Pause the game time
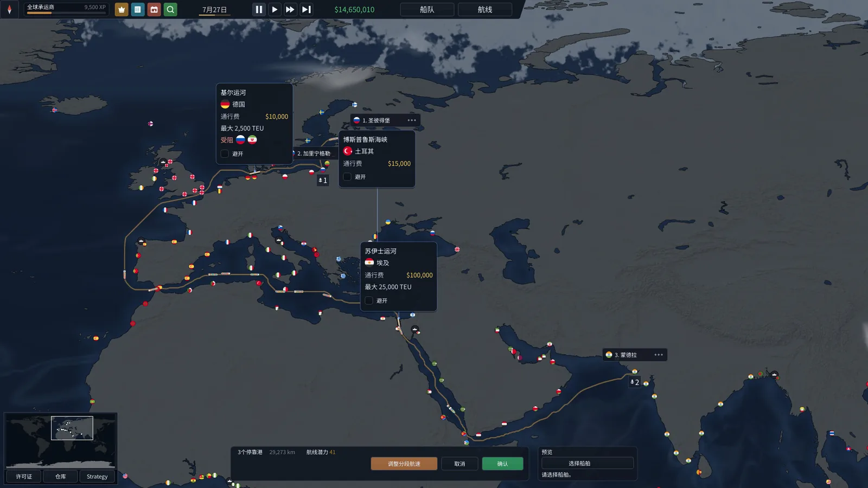Screen dimensions: 868x488 pyautogui.click(x=259, y=9)
